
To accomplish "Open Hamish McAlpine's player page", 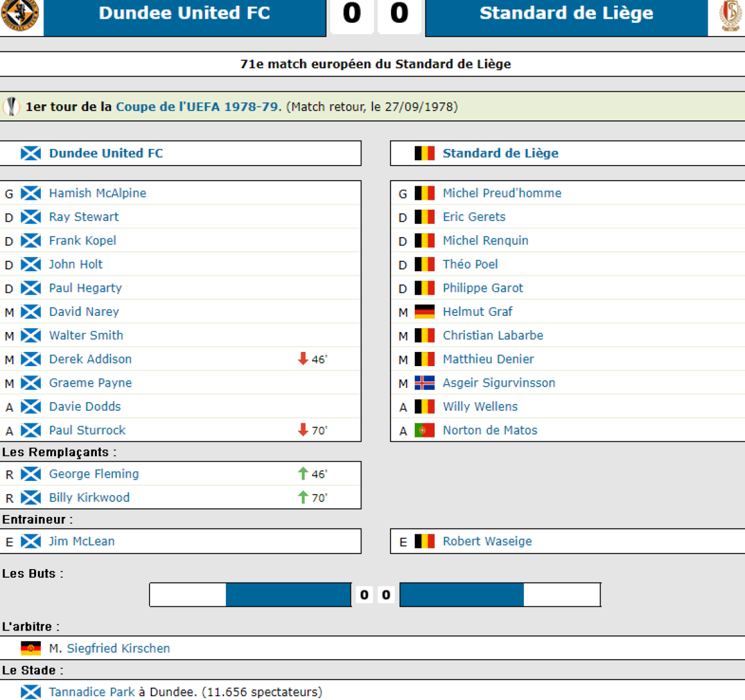I will (97, 193).
